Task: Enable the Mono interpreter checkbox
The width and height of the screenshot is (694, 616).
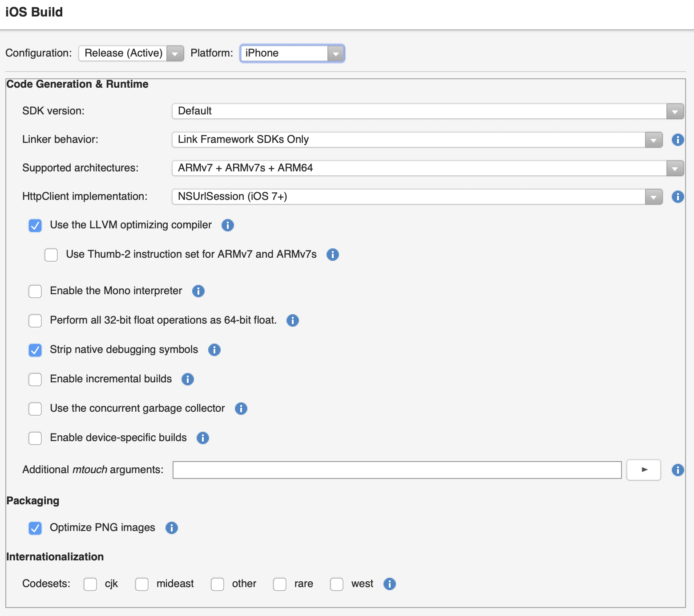Action: click(x=35, y=292)
